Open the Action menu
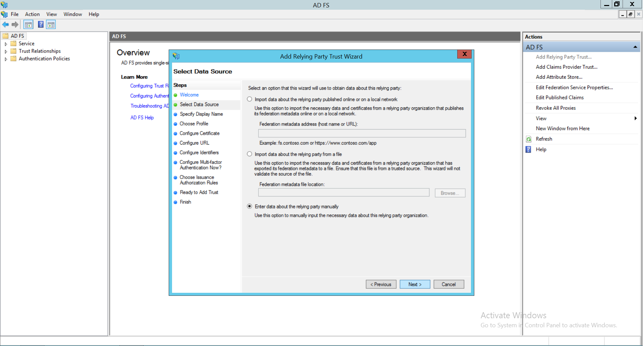This screenshot has height=346, width=644. tap(32, 14)
